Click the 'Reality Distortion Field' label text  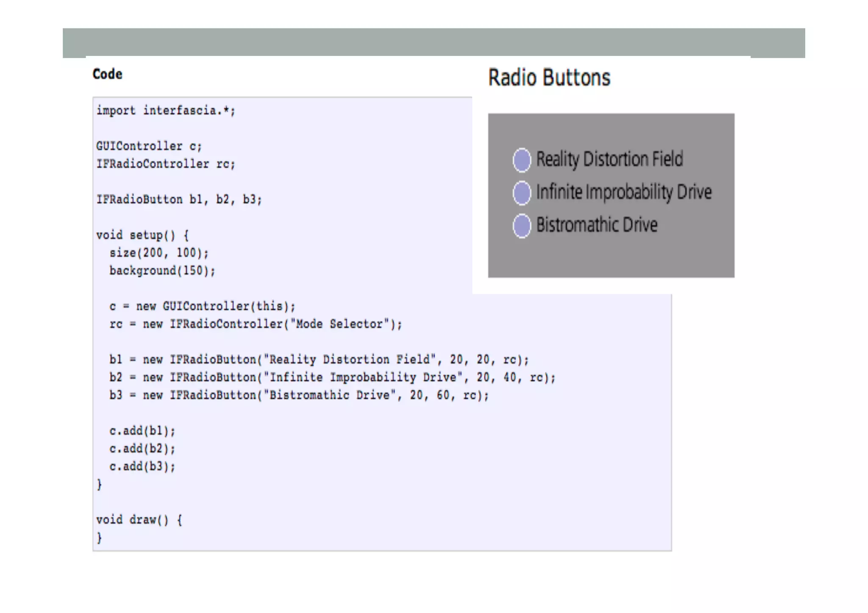tap(609, 159)
